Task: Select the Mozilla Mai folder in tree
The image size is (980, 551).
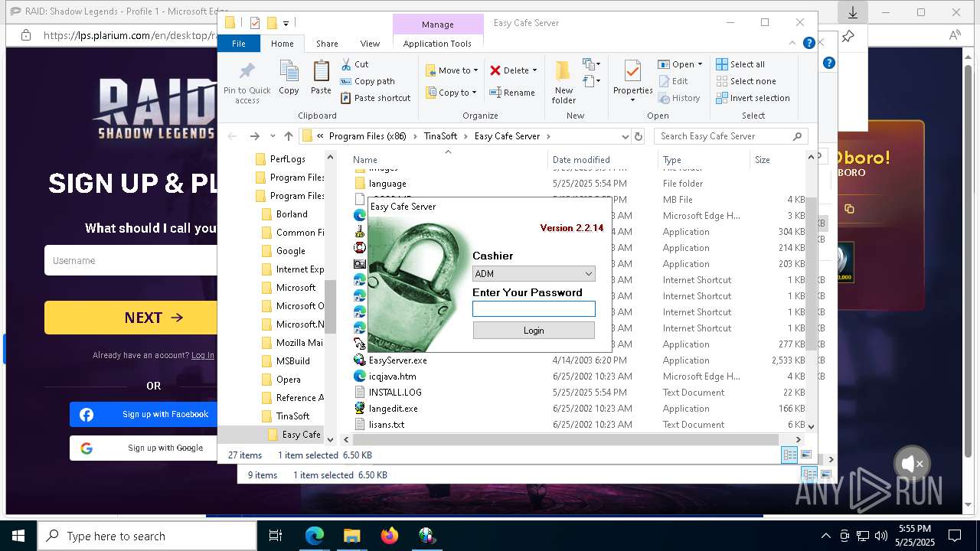Action: 299,343
